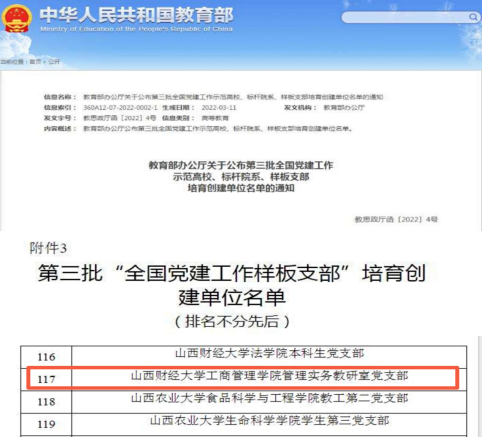Screen dimensions: 482x438
Task: Click the heading line 示范高校、标杆院系、样板支部
Action: tap(241, 177)
